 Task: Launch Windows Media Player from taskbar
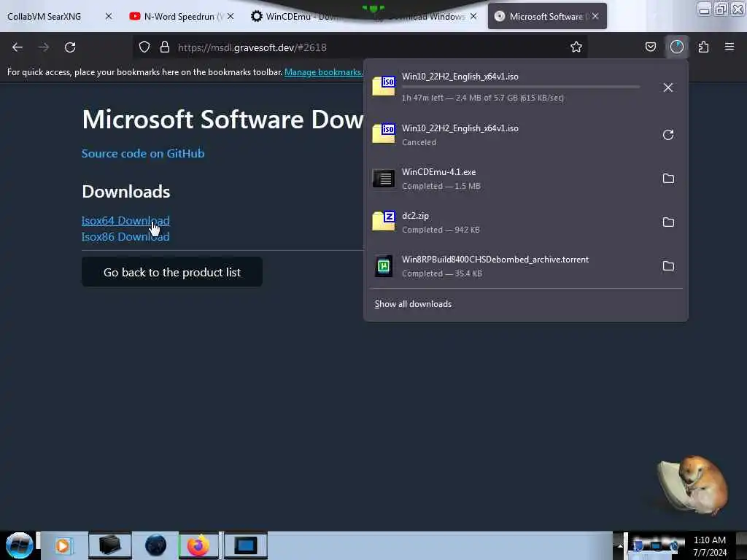63,545
